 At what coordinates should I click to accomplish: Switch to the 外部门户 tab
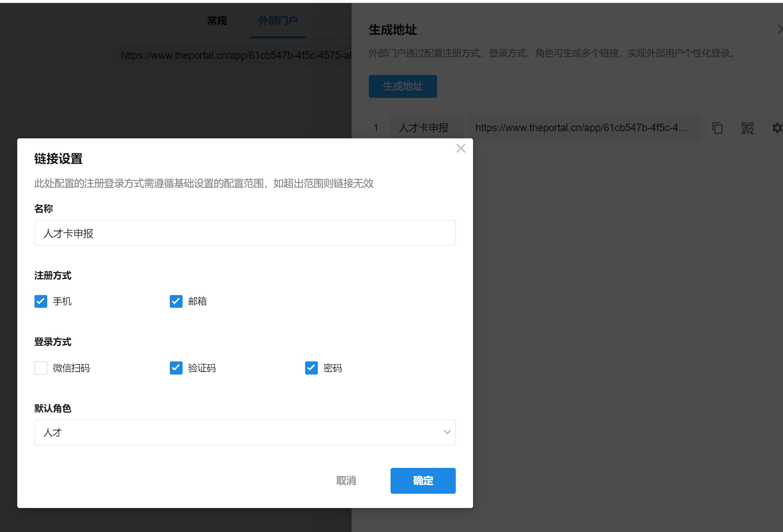pos(278,21)
